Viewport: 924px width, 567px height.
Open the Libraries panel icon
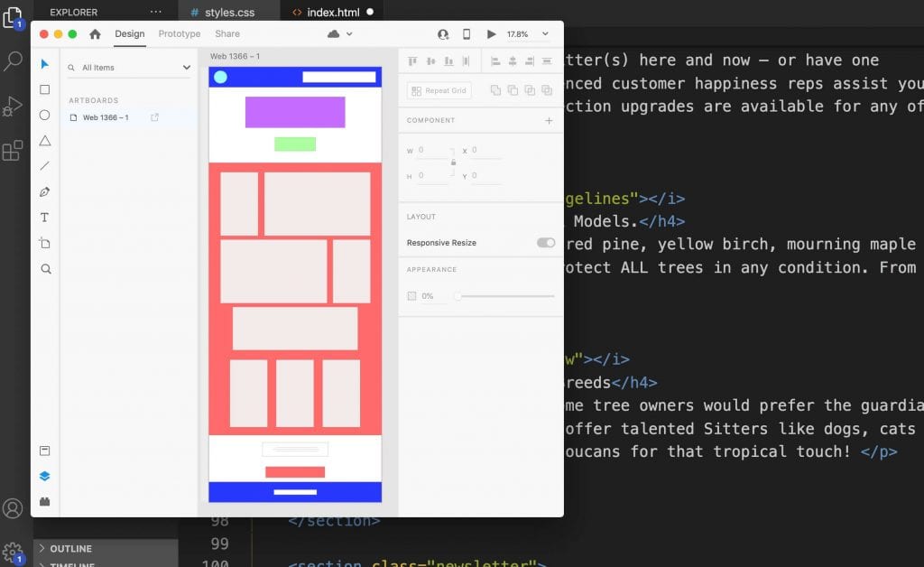pyautogui.click(x=45, y=451)
